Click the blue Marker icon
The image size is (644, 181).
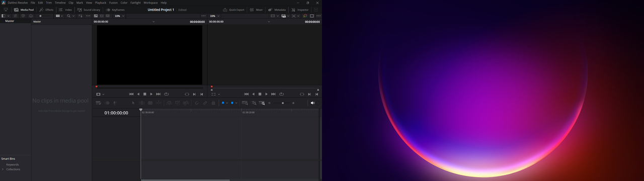(232, 103)
